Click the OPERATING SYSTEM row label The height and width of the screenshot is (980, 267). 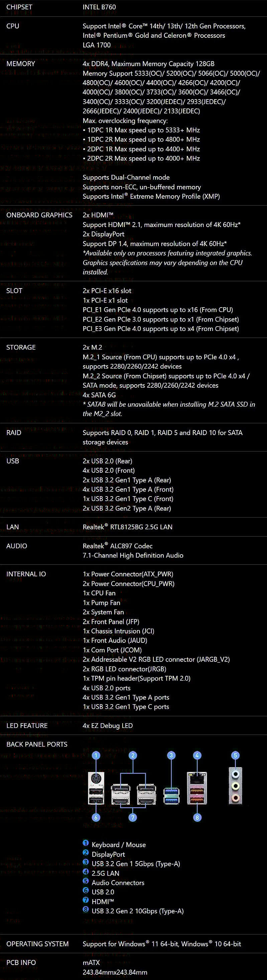pos(37,944)
